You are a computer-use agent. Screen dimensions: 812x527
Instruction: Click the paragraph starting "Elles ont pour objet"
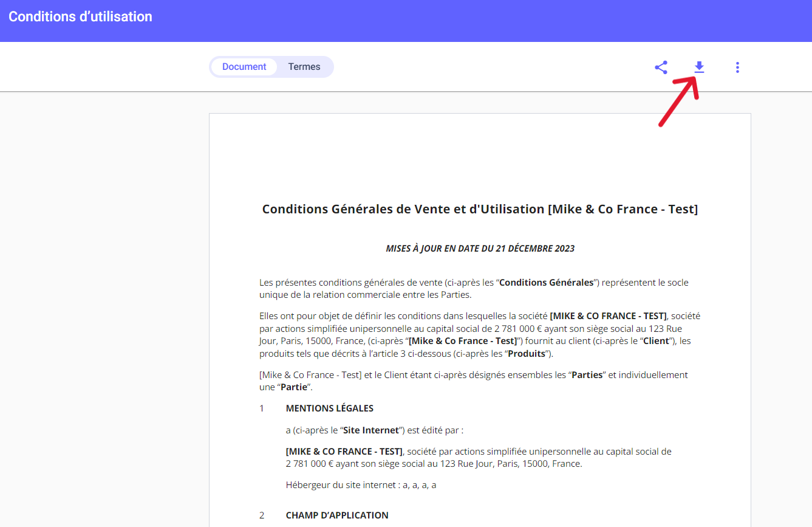(474, 335)
